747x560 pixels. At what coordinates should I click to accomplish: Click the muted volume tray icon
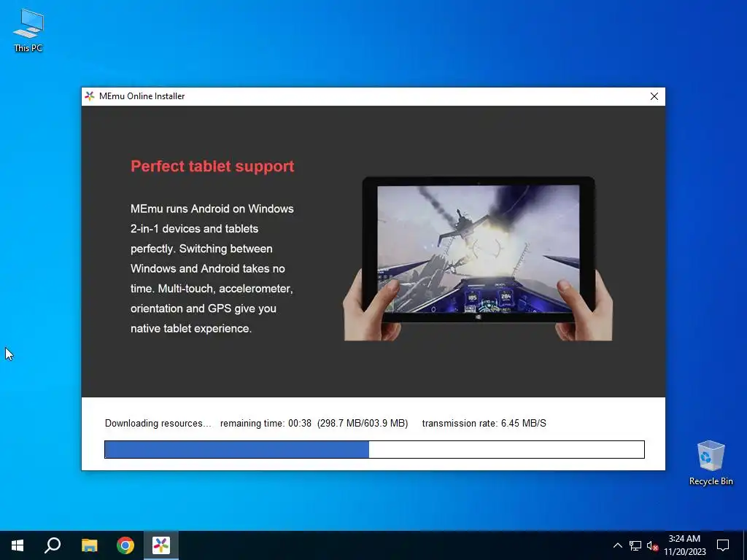click(x=652, y=545)
